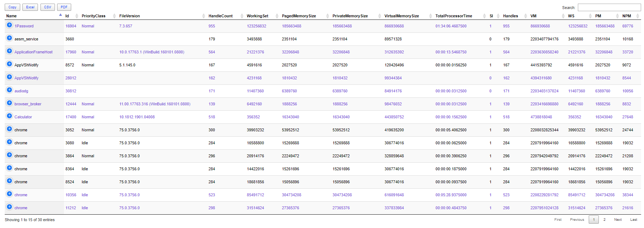The width and height of the screenshot is (644, 228).
Task: Click sort icon on Id column
Action: click(77, 16)
